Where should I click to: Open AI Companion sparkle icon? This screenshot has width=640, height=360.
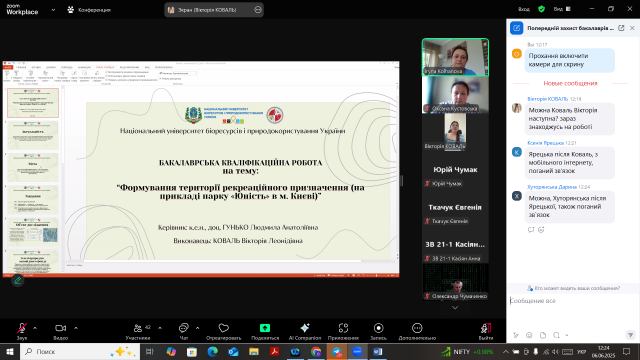tap(304, 331)
